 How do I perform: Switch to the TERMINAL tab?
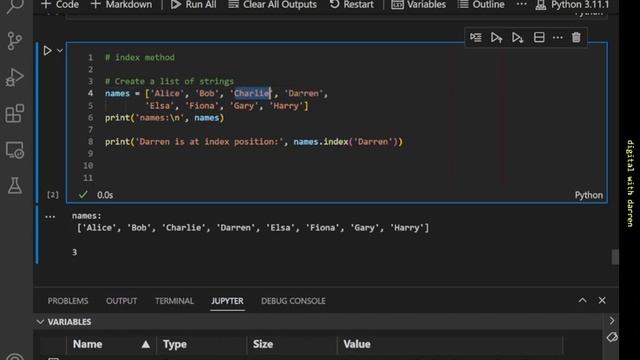(x=174, y=301)
